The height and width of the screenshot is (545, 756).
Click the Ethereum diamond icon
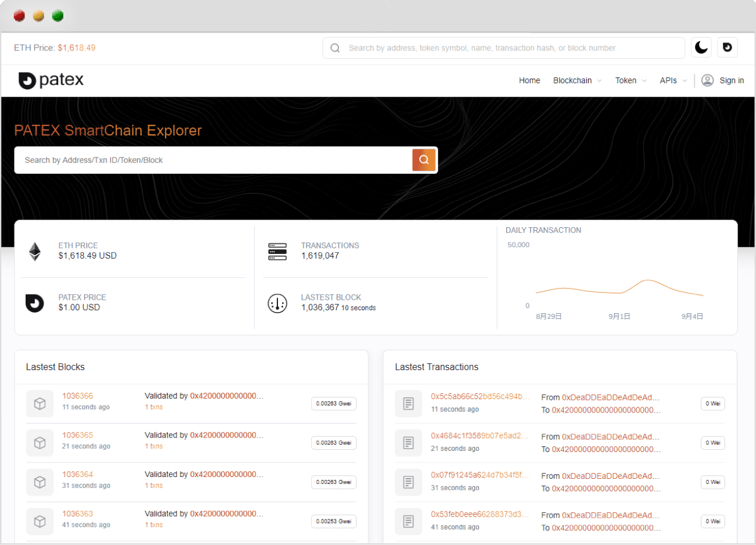click(35, 252)
